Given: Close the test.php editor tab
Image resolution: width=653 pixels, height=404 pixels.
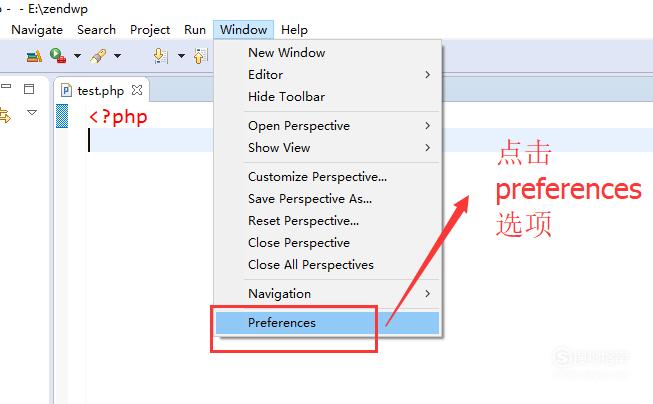Looking at the screenshot, I should 137,90.
